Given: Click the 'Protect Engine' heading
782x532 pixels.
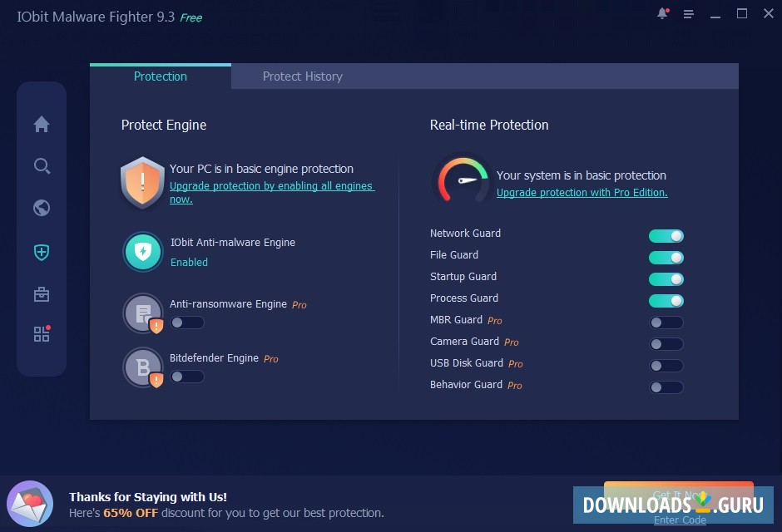Looking at the screenshot, I should (164, 125).
